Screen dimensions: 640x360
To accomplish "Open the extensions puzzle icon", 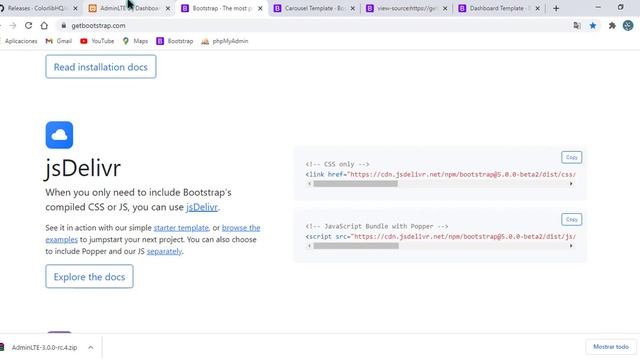I will click(x=612, y=25).
